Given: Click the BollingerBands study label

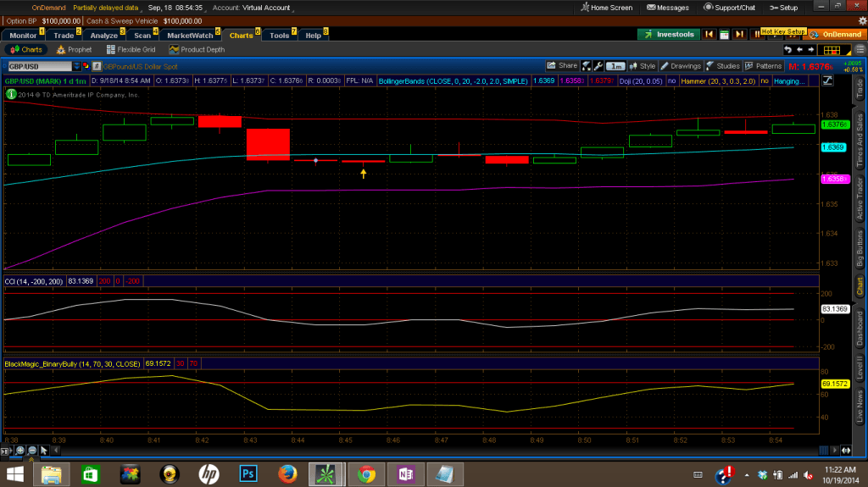Looking at the screenshot, I should tap(453, 80).
